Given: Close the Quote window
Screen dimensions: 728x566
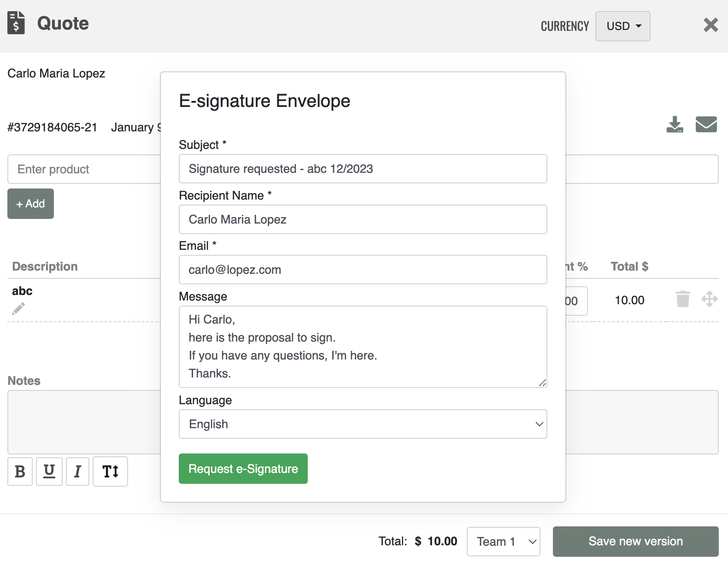Looking at the screenshot, I should point(710,25).
